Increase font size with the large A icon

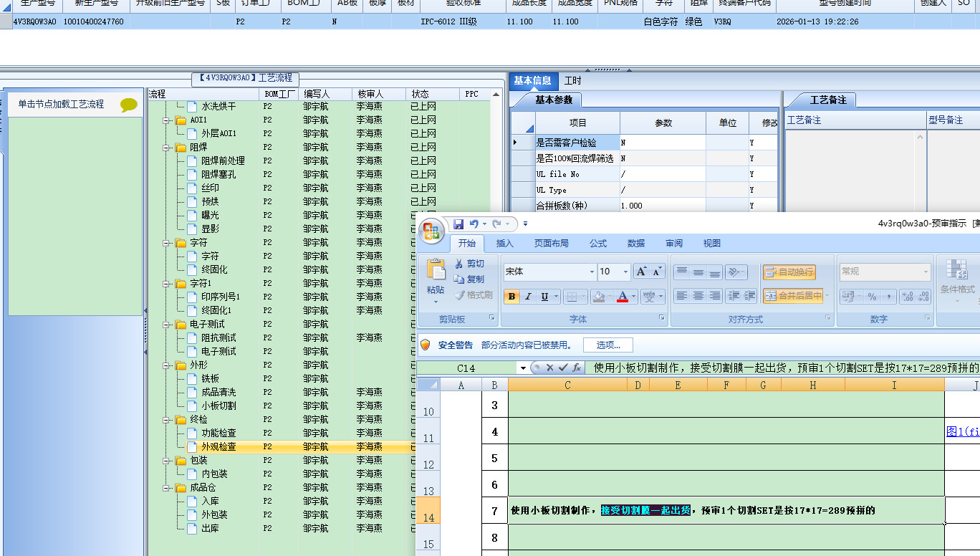tap(642, 272)
